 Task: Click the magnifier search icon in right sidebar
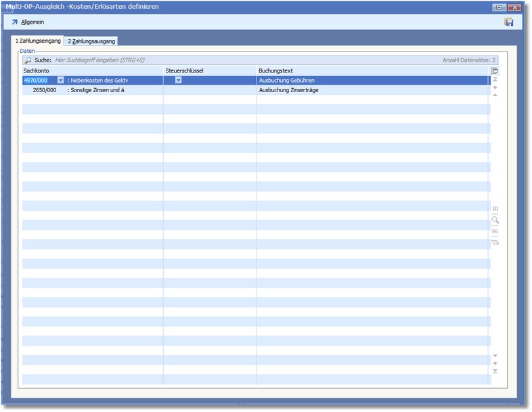coord(495,220)
